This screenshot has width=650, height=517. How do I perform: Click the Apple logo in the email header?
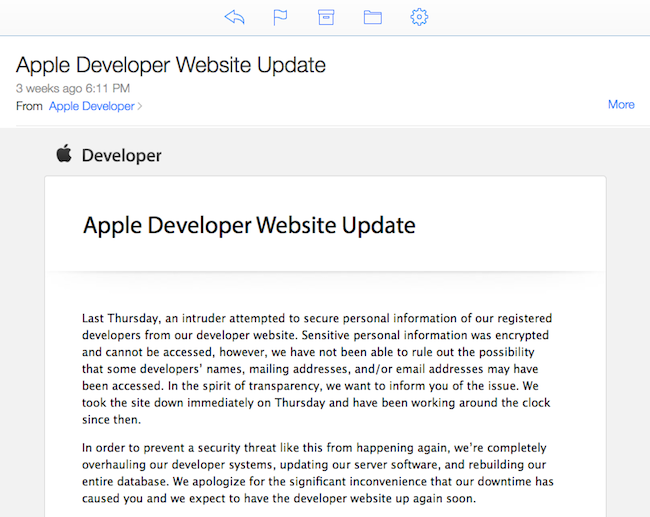(x=64, y=154)
